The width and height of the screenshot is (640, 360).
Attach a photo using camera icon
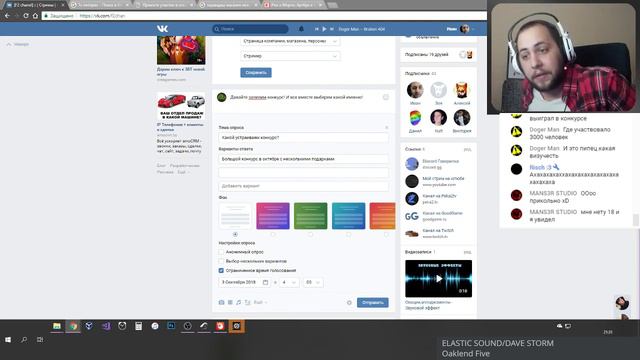(221, 302)
